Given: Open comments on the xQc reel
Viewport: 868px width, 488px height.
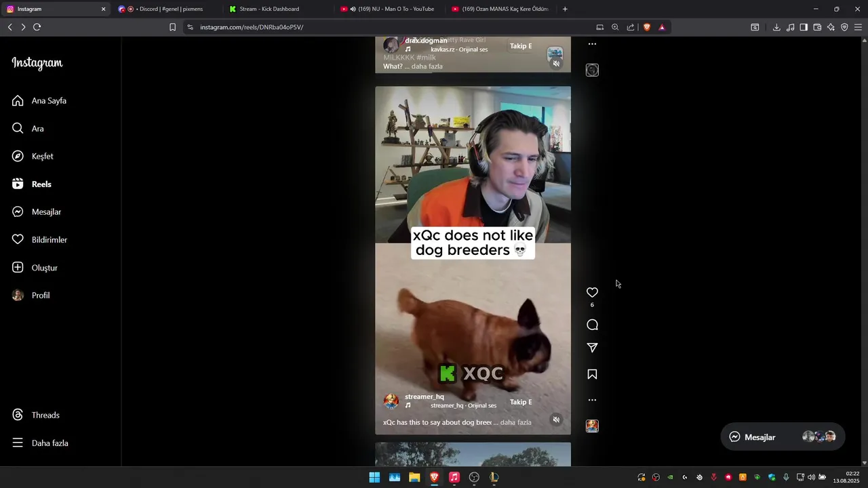Looking at the screenshot, I should (x=592, y=325).
